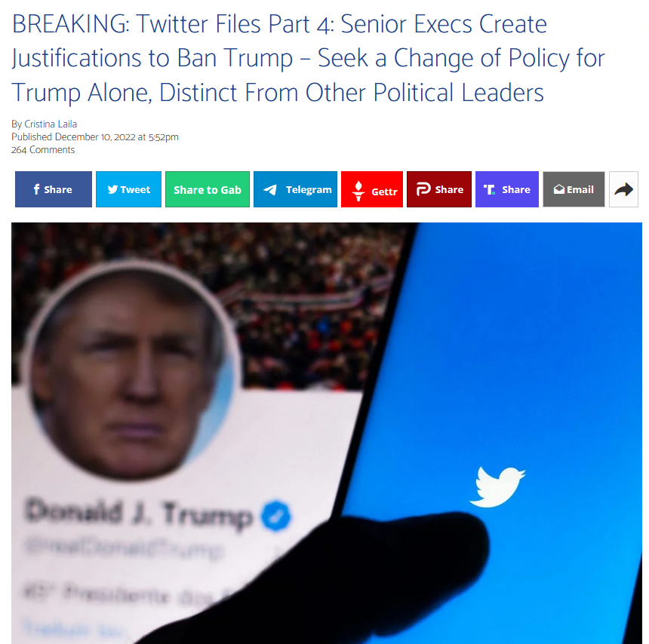Click the Tweet label text
Screen dimensions: 649x644
click(135, 189)
